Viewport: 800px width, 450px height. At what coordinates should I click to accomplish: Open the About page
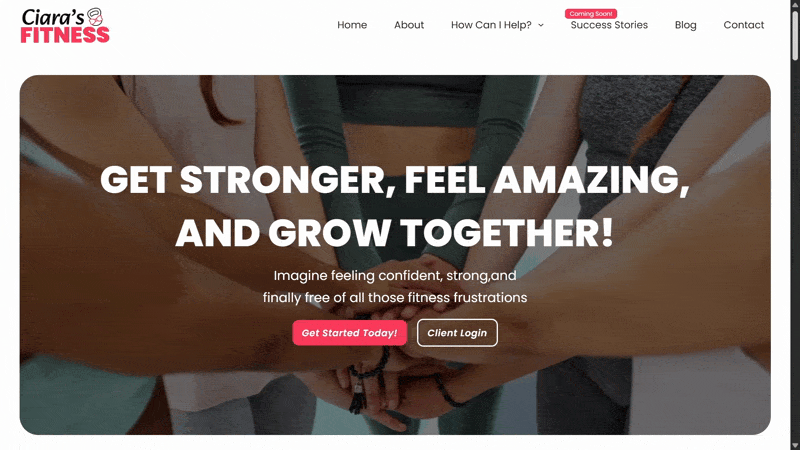click(x=409, y=25)
